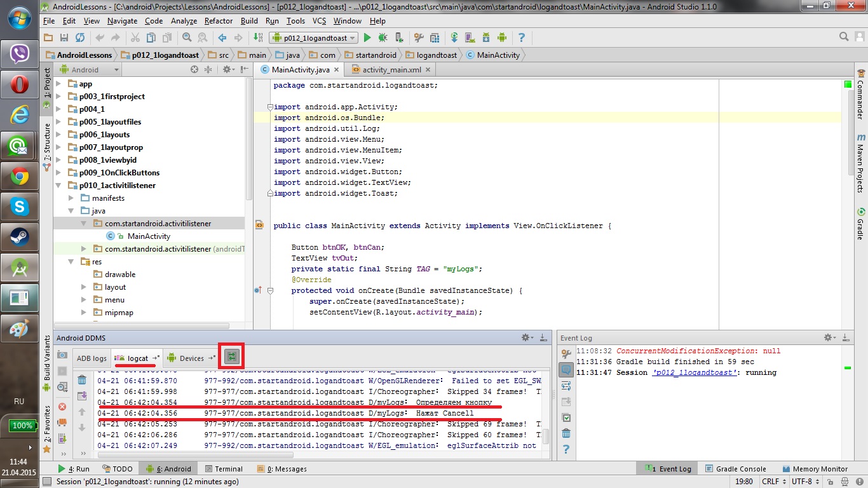Toggle the 6: Android tool window
Viewport: 868px width, 488px height.
pyautogui.click(x=168, y=469)
